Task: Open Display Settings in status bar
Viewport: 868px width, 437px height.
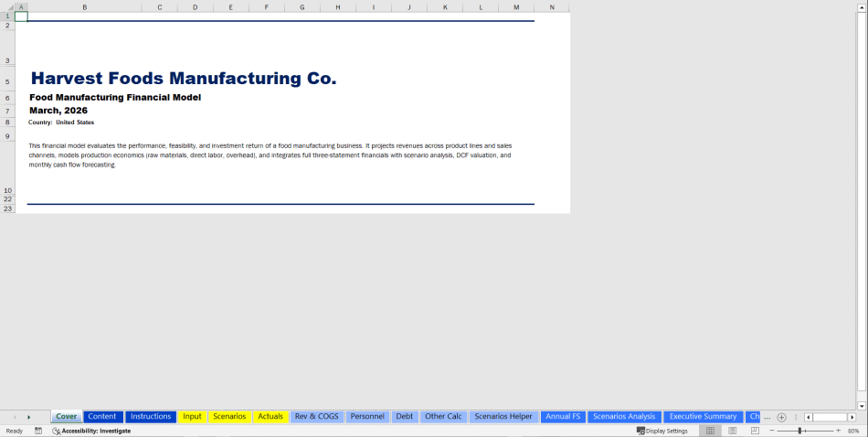Action: (662, 431)
